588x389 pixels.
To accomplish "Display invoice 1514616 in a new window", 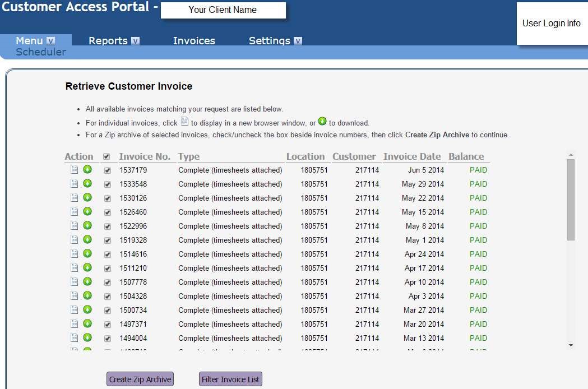I will point(74,253).
